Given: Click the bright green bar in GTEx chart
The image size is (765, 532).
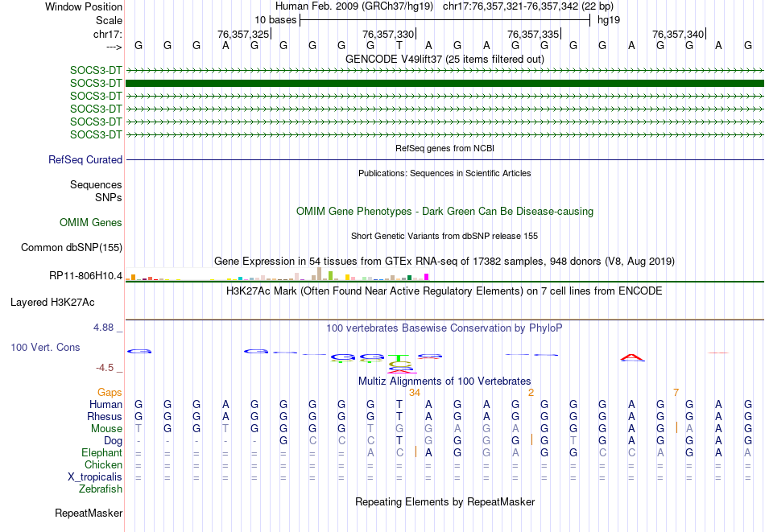Looking at the screenshot, I should point(330,276).
